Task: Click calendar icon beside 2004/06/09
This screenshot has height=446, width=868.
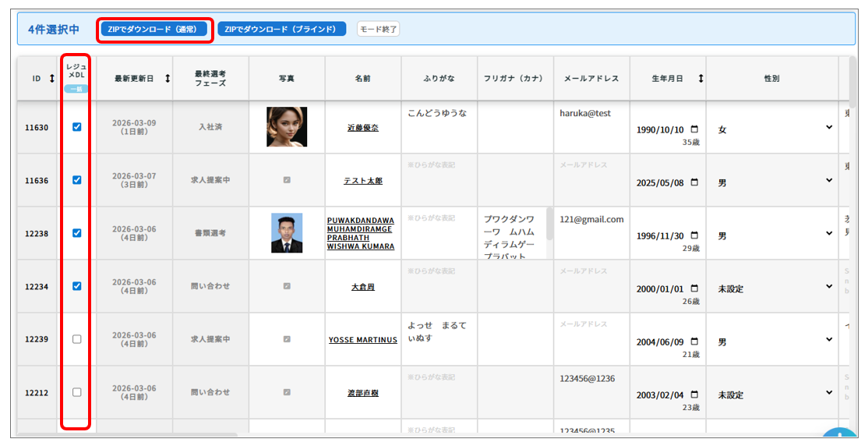Action: pos(694,342)
